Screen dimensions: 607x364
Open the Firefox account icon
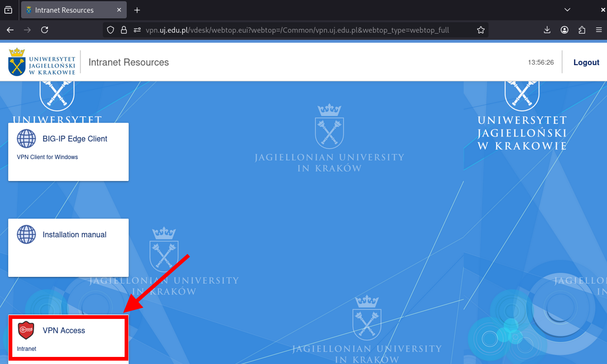[564, 30]
